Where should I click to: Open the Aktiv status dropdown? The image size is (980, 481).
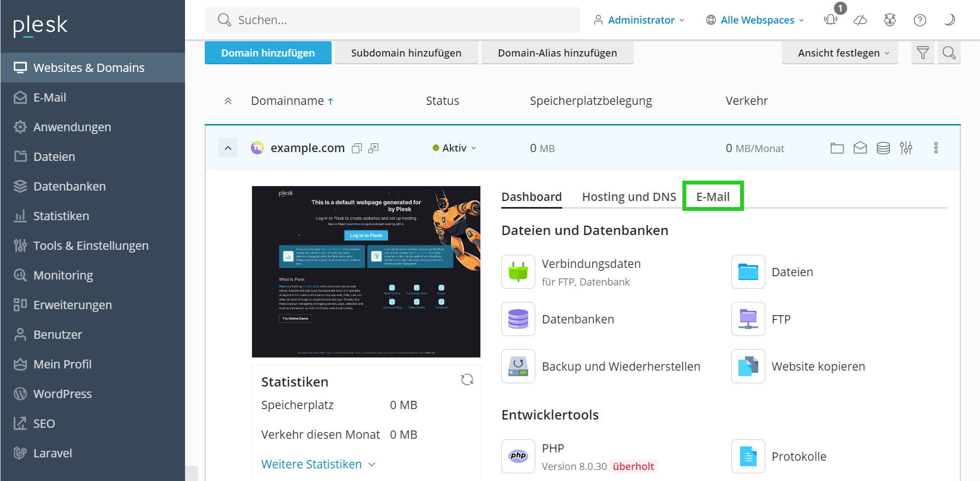[455, 148]
